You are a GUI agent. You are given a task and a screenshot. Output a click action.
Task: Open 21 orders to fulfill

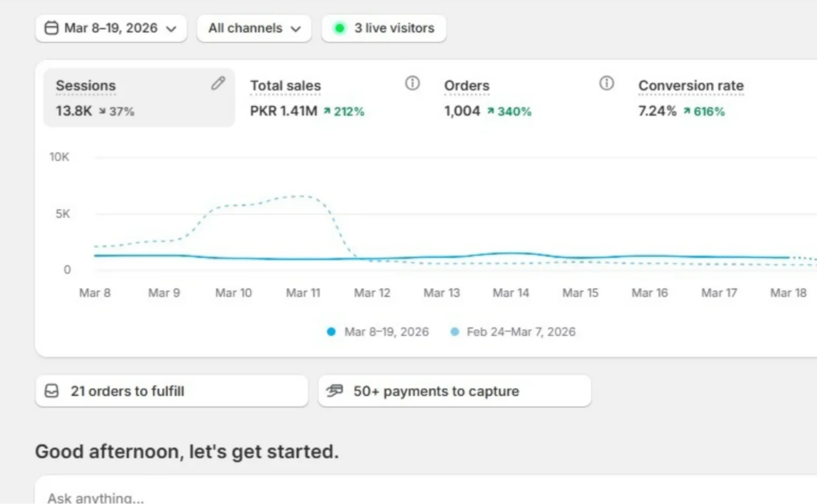click(172, 391)
